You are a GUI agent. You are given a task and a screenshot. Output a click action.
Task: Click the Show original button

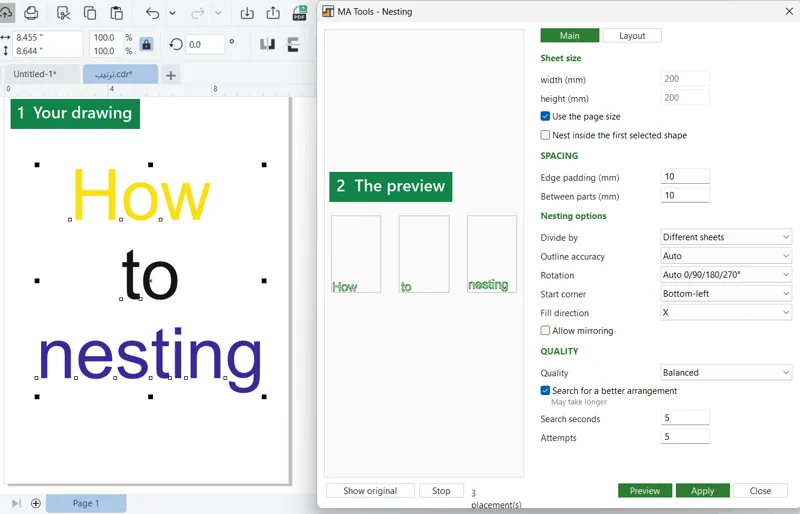[x=370, y=491]
